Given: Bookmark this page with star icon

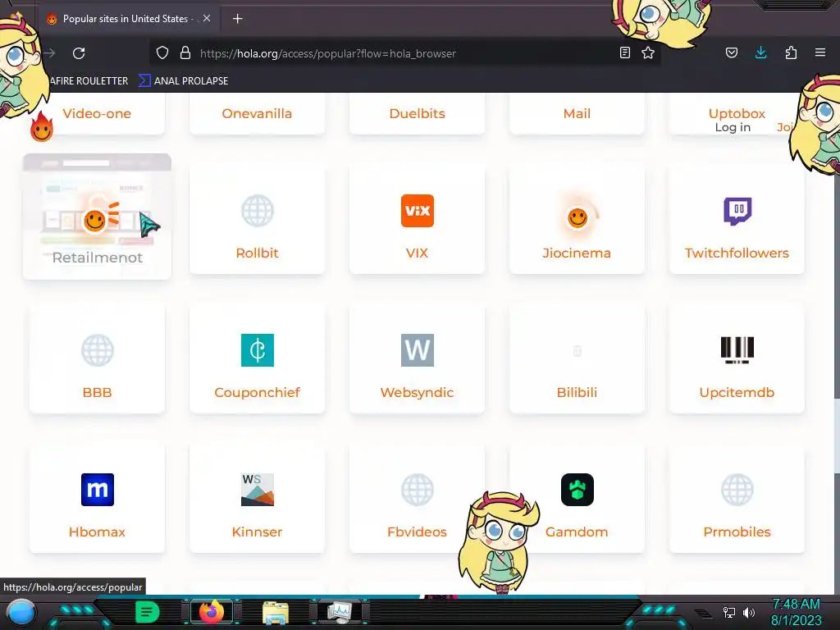Looking at the screenshot, I should (x=648, y=52).
